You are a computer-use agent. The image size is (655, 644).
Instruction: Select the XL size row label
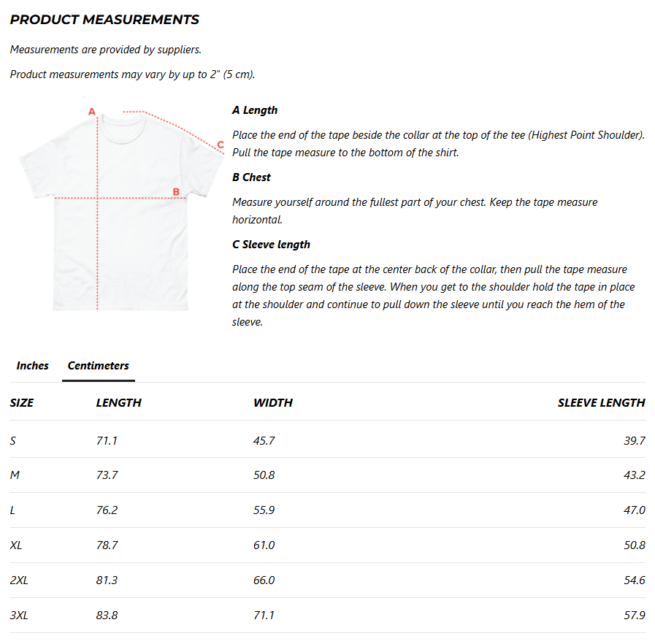[16, 545]
